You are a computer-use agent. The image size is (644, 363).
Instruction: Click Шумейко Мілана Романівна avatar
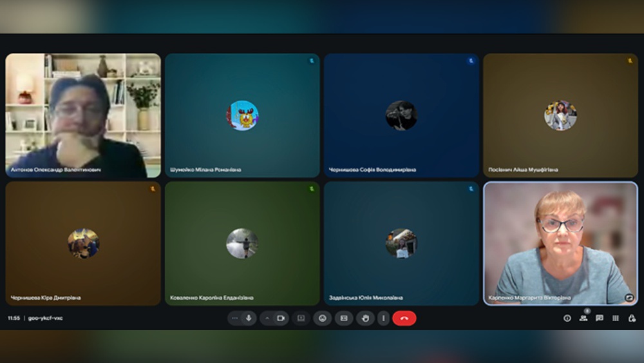(242, 115)
